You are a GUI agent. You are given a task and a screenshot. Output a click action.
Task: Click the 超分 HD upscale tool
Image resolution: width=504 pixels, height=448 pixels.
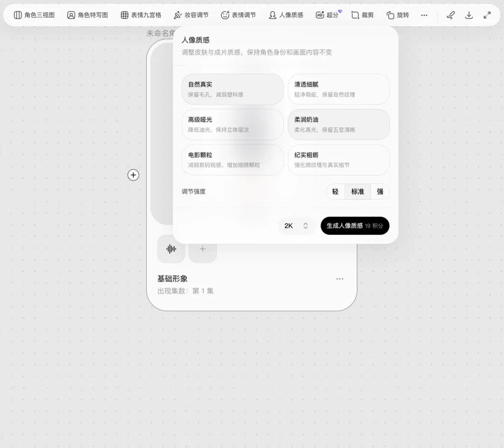click(327, 15)
